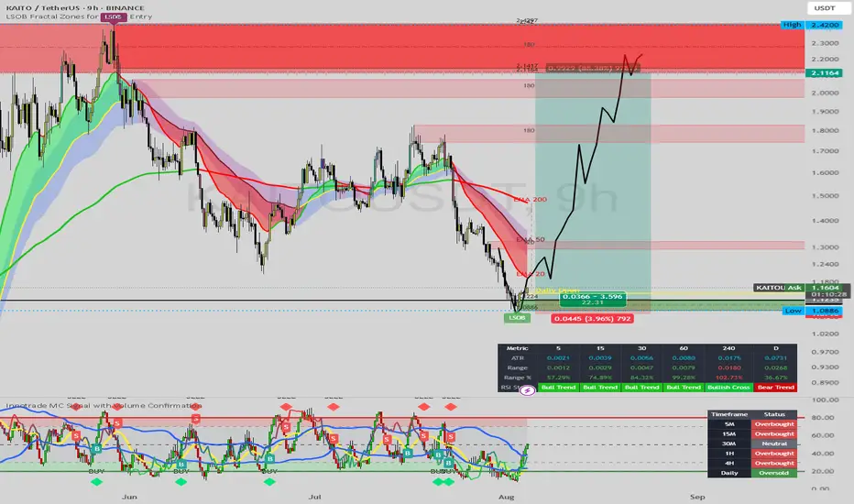Screen dimensions: 854x504
Task: Click the EMA 200 line label
Action: pyautogui.click(x=531, y=200)
